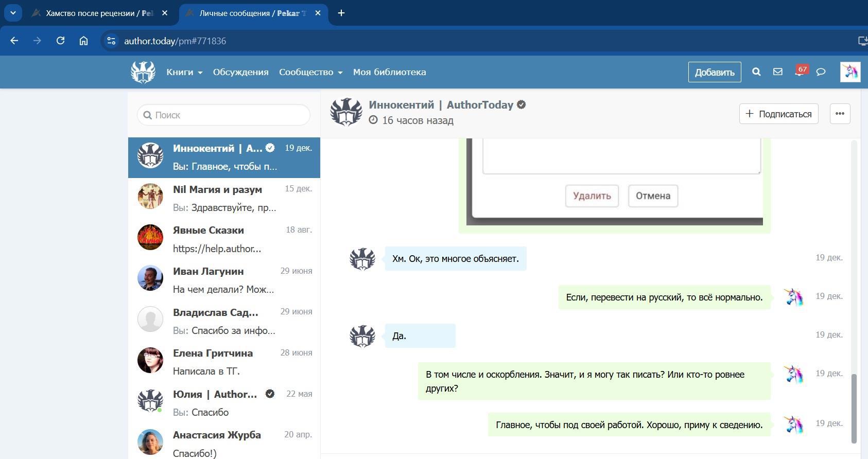This screenshot has width=868, height=459.
Task: Open notifications bell with 67 badge
Action: pos(800,72)
